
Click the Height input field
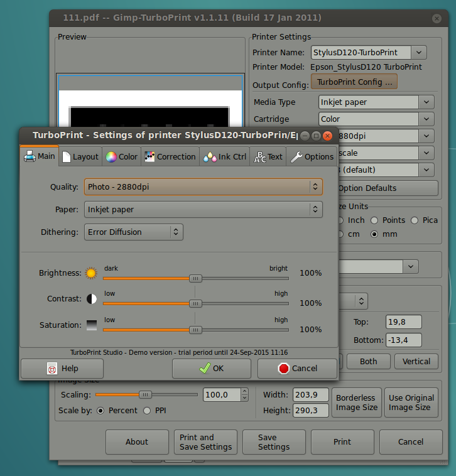[x=311, y=411]
